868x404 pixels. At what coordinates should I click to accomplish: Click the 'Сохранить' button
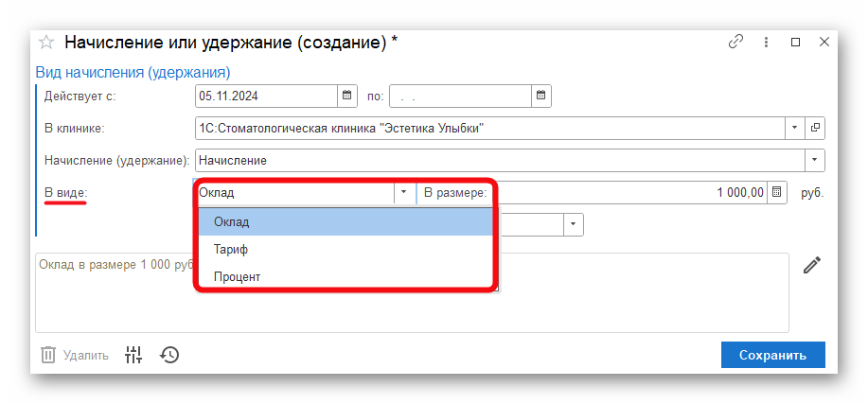(772, 355)
